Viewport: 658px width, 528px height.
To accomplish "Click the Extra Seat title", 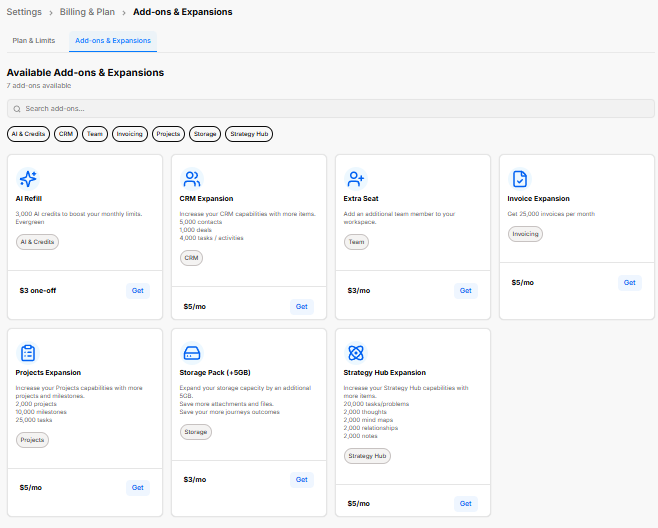I will [361, 199].
